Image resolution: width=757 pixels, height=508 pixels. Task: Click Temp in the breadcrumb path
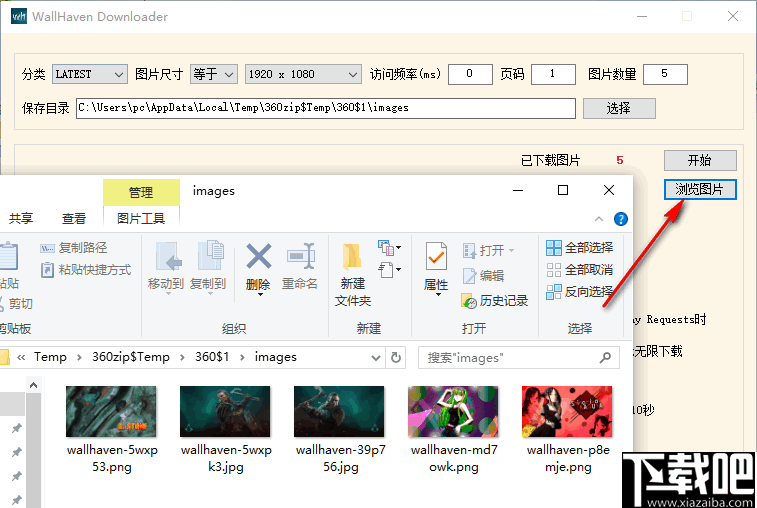coord(50,357)
